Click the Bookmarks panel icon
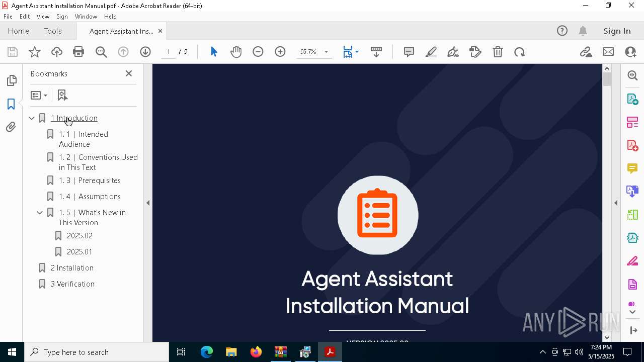 [x=11, y=104]
